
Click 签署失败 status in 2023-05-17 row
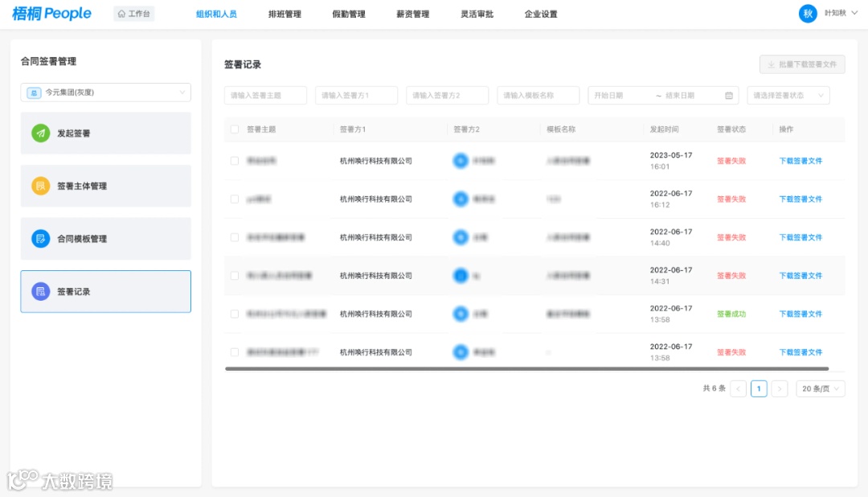731,161
